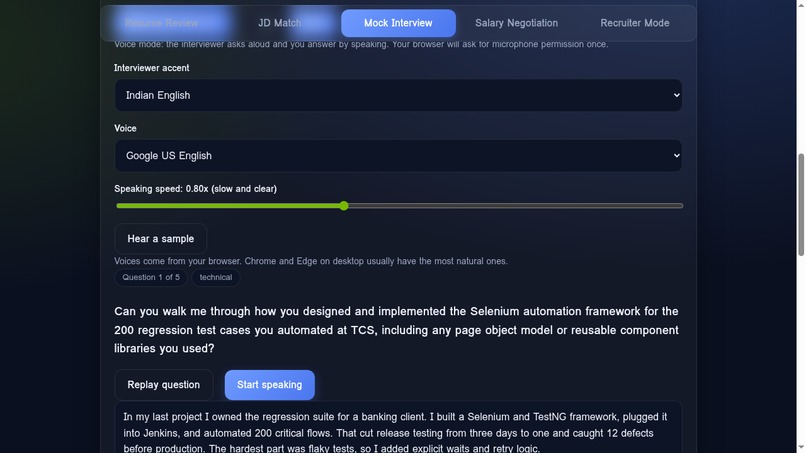Select the Mock Interview tab

pos(398,23)
